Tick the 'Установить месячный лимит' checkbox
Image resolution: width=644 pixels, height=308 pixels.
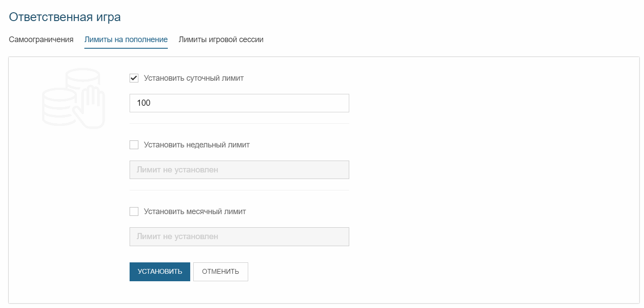(134, 211)
